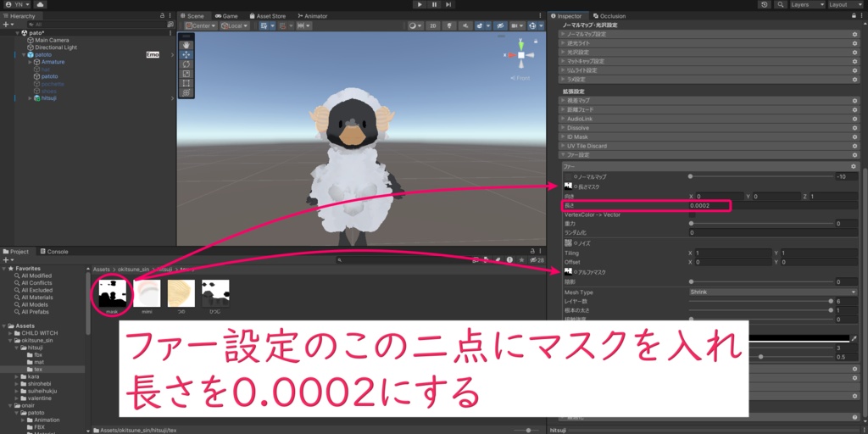Toggle scene lighting bulb icon
This screenshot has width=868, height=434.
tap(449, 25)
